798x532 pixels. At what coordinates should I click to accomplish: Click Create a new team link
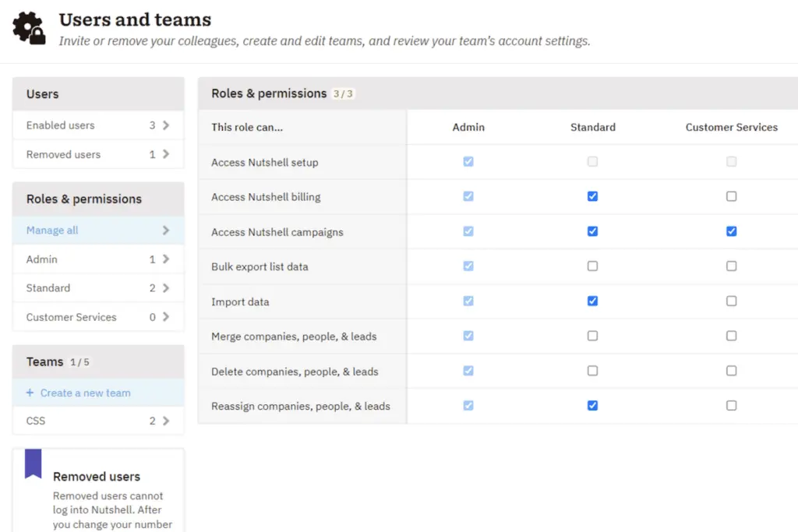click(x=86, y=393)
